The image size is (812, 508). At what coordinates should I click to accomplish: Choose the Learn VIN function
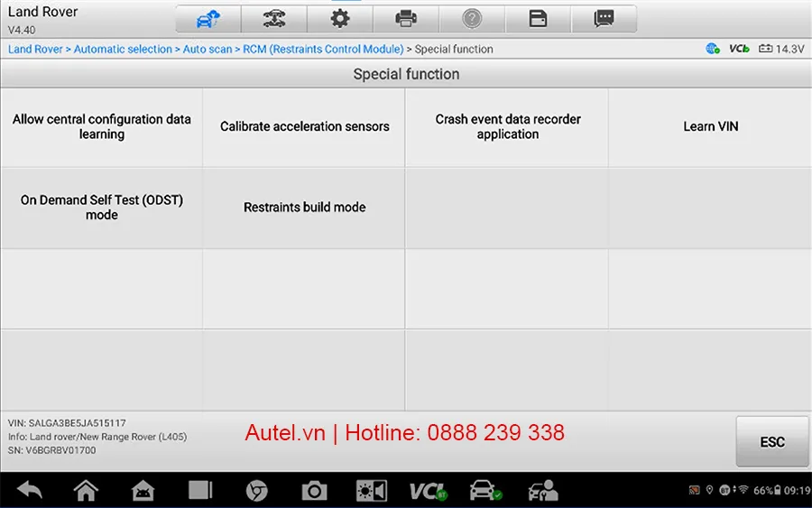point(711,127)
